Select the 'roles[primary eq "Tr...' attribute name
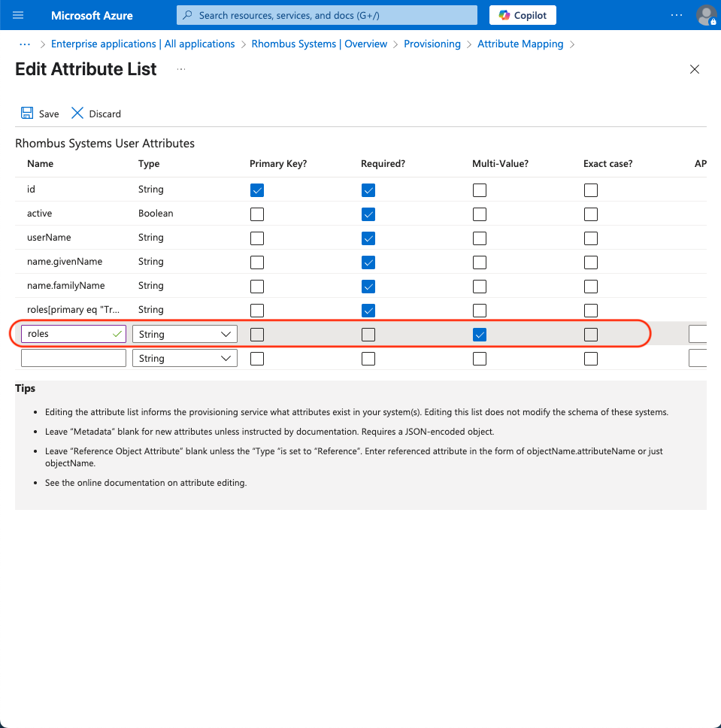721x728 pixels. [73, 310]
